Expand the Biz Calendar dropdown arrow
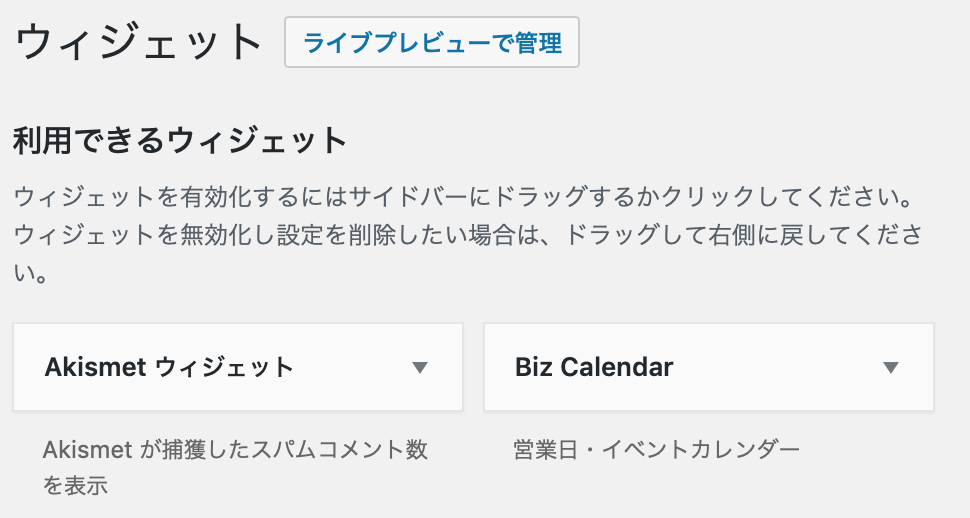The height and width of the screenshot is (518, 970). (891, 367)
